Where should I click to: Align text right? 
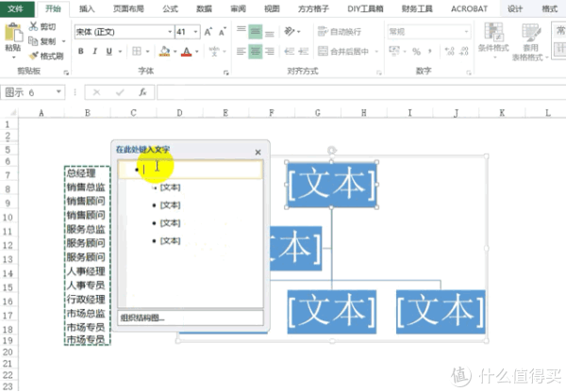point(270,52)
